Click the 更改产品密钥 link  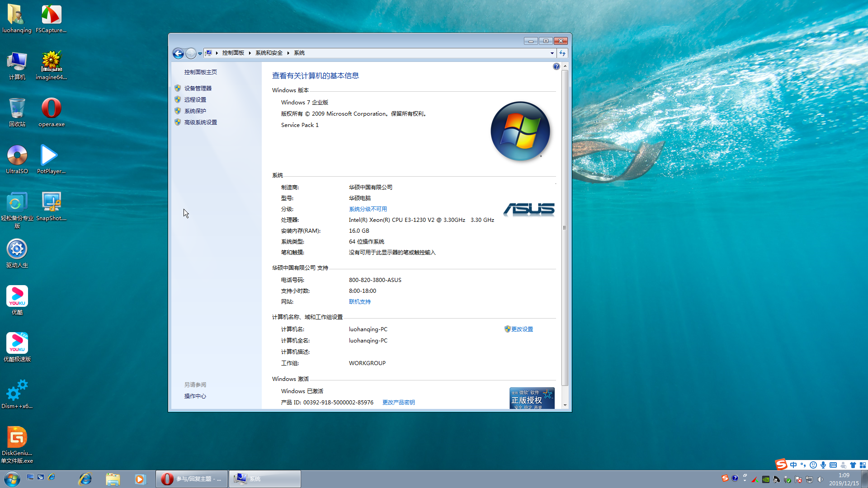point(398,402)
